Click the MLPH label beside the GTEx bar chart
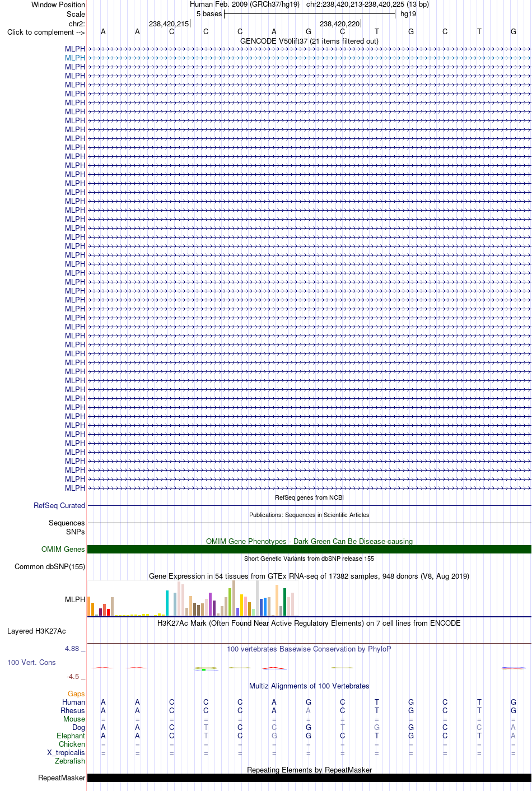This screenshot has width=532, height=791. tap(75, 599)
